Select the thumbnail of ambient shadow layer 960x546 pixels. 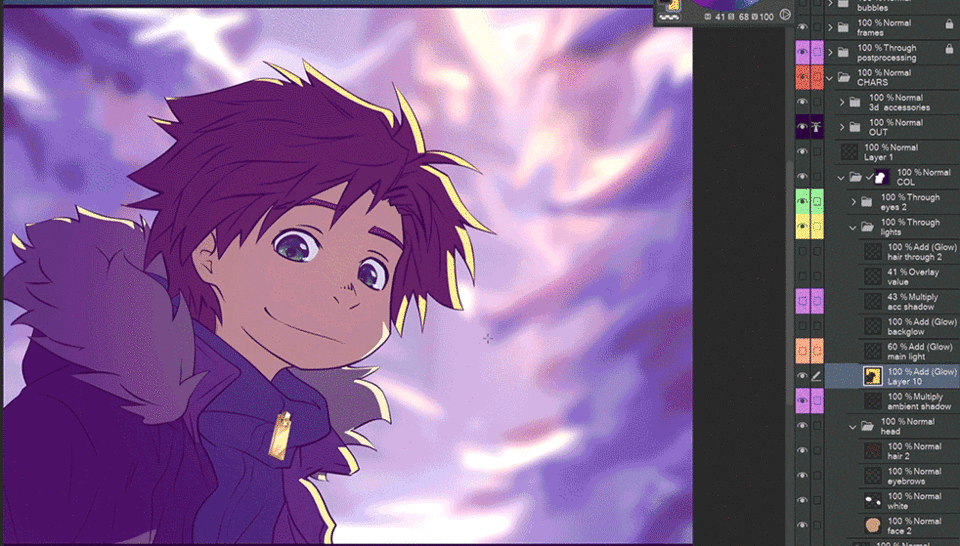click(x=873, y=401)
